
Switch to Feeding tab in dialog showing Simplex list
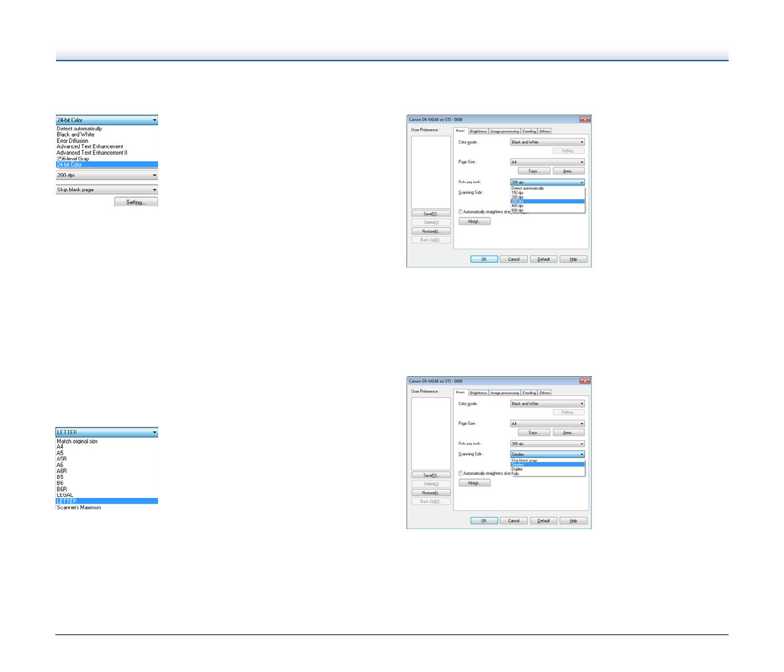(529, 393)
